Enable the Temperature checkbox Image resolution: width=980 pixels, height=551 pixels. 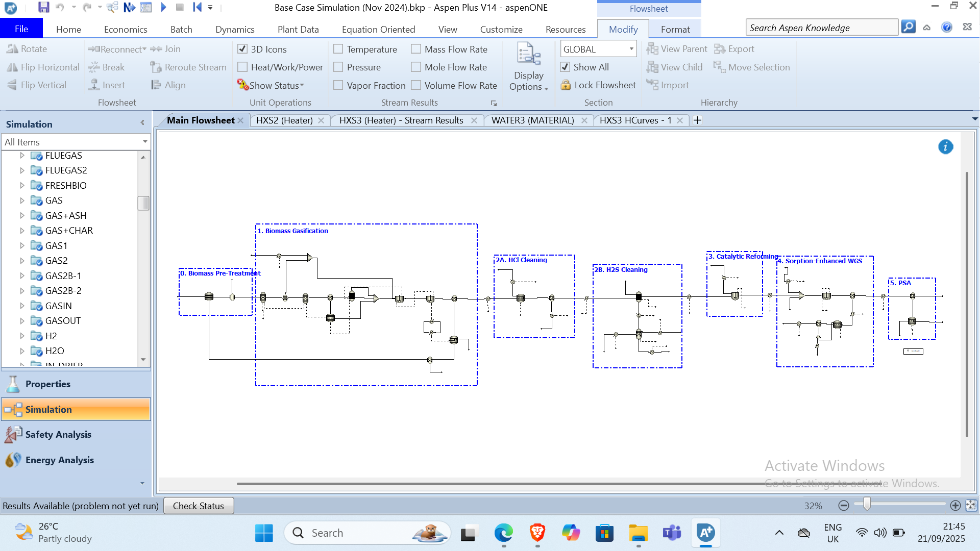(338, 49)
